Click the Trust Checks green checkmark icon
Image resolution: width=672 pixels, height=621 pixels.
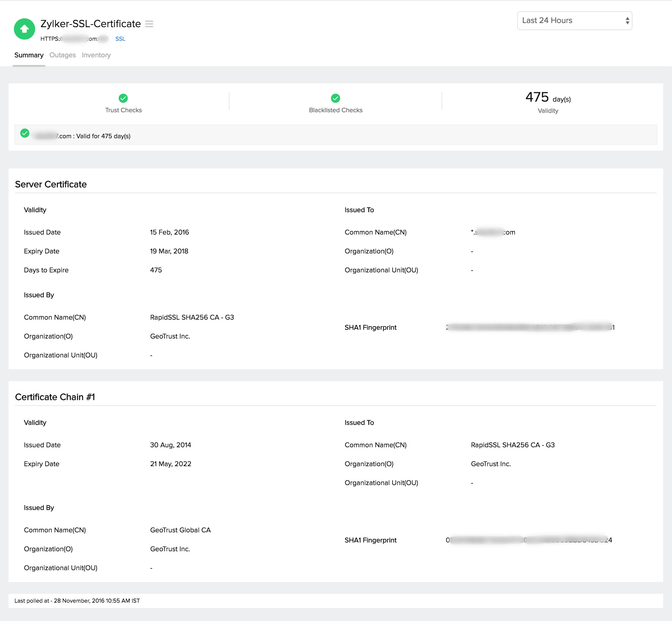tap(123, 98)
